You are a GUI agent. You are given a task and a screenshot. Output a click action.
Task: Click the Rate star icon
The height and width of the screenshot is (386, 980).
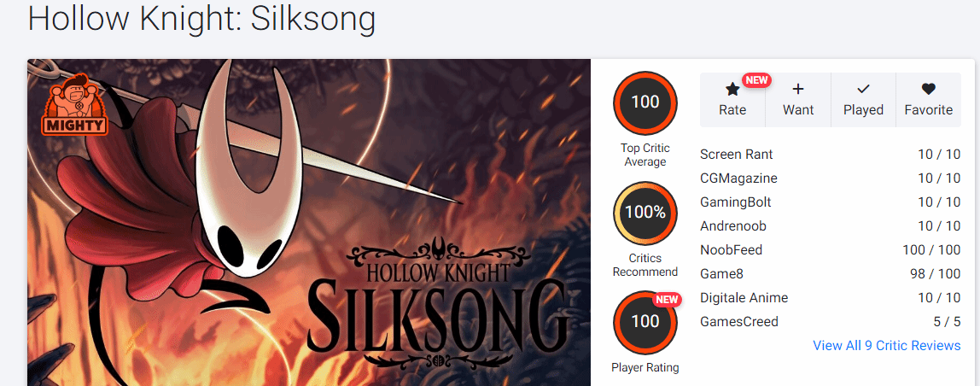(732, 89)
